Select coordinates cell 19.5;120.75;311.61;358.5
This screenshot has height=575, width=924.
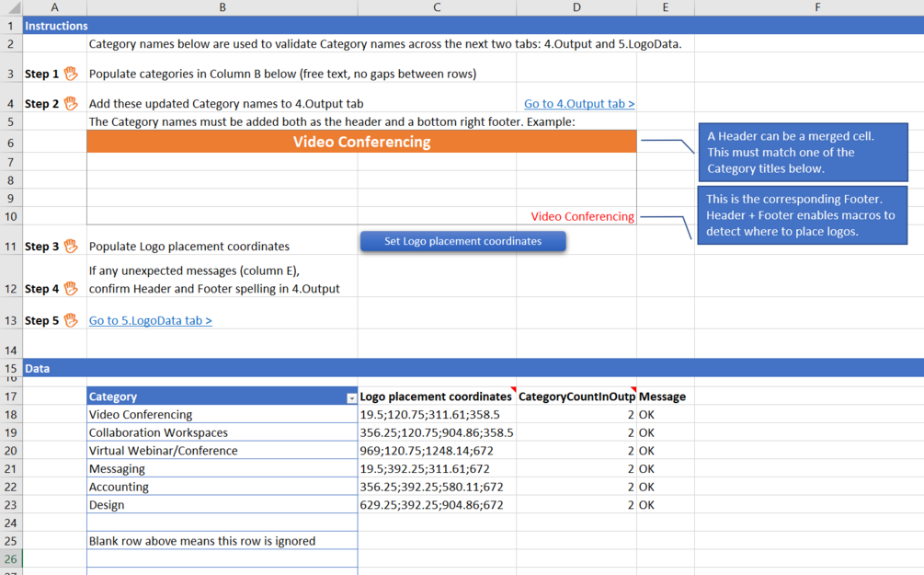(437, 415)
